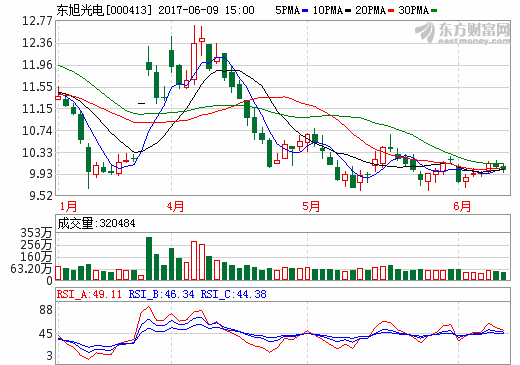This screenshot has height=365, width=520.
Task: Click the blue 5PMA legend swatch
Action: pos(305,11)
